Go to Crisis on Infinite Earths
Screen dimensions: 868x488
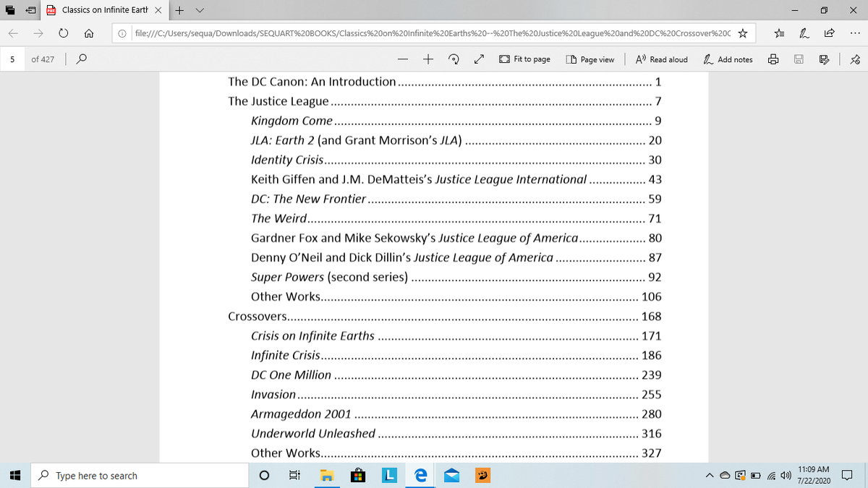[x=456, y=335]
